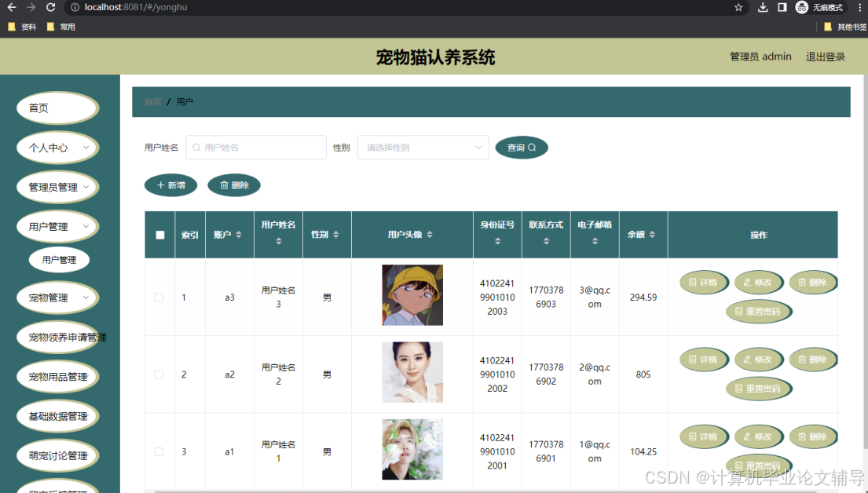Viewport: 868px width, 493px height.
Task: Click 修改 for user a2
Action: (x=758, y=360)
